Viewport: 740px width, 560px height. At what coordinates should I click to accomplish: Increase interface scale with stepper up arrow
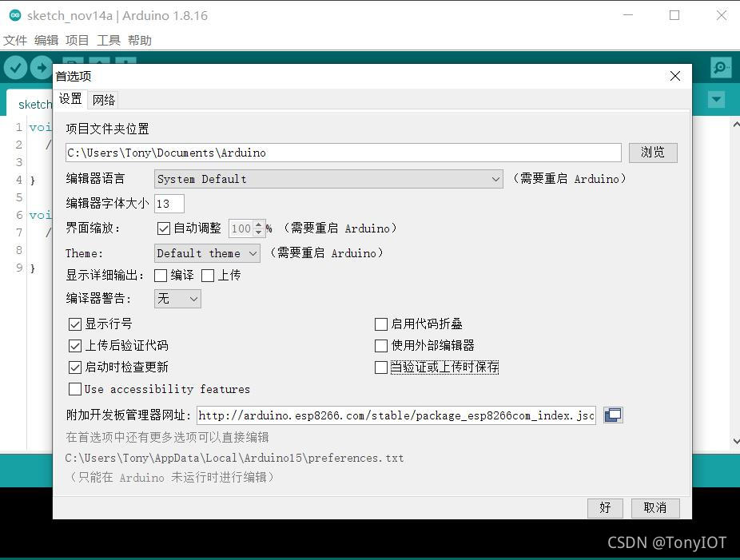coord(258,224)
